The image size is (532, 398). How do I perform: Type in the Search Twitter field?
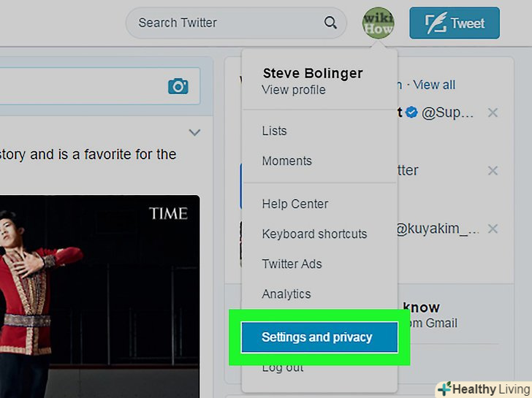227,23
